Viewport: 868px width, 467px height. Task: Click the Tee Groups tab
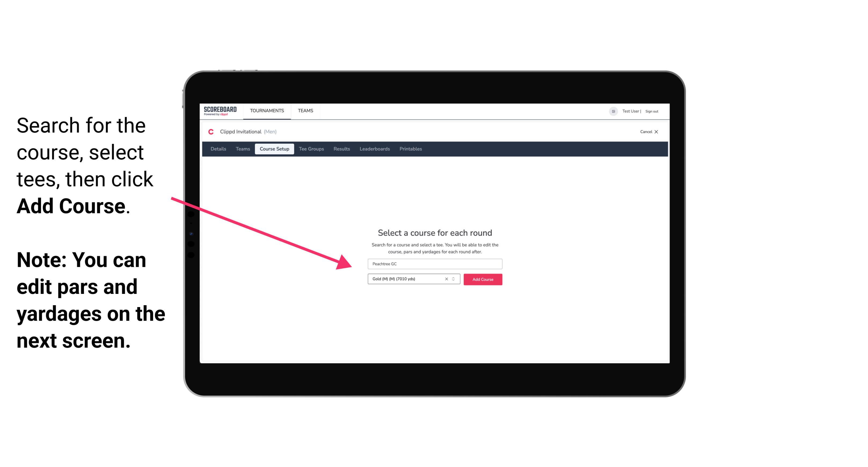tap(311, 149)
